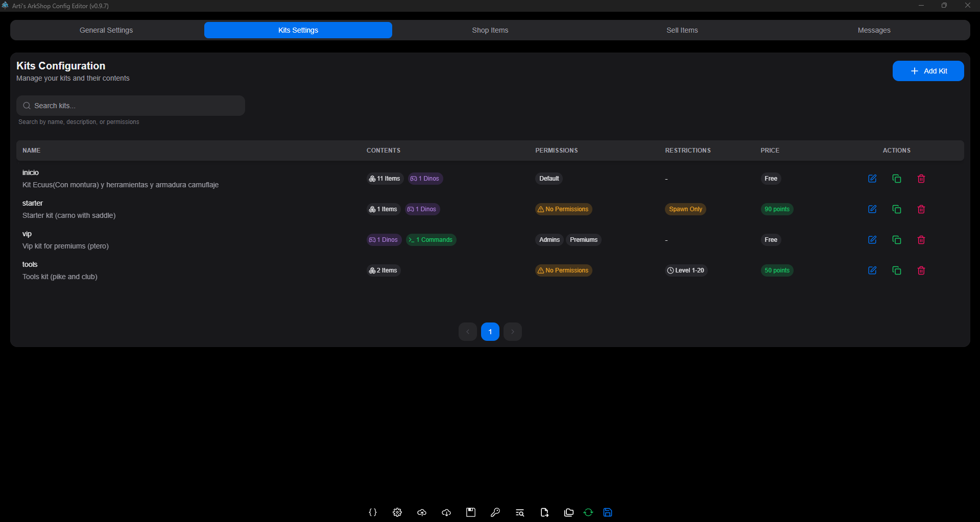Click the file export icon
Image resolution: width=980 pixels, height=522 pixels.
[x=544, y=512]
